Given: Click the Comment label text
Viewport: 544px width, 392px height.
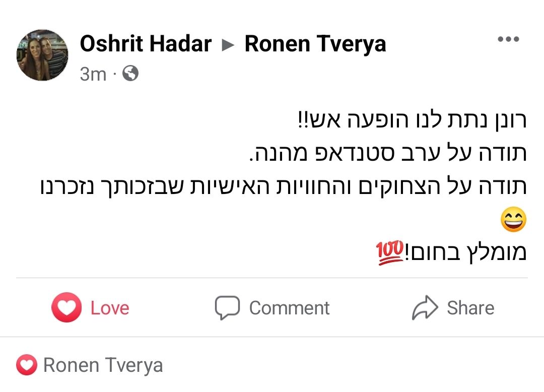Looking at the screenshot, I should tap(290, 308).
